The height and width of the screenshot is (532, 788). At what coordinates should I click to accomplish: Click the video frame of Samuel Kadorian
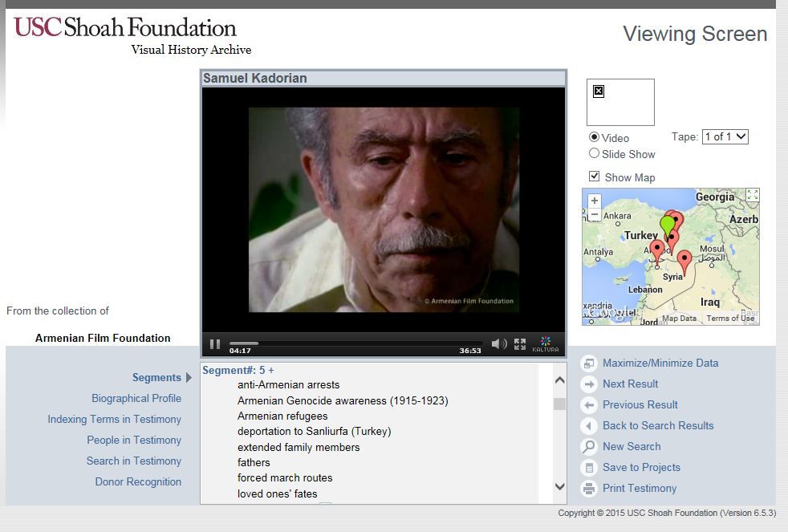[x=384, y=209]
